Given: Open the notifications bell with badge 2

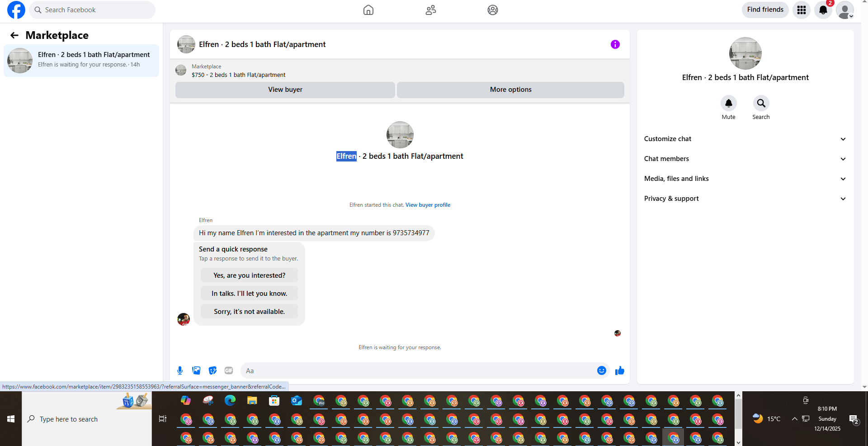Looking at the screenshot, I should pyautogui.click(x=823, y=10).
